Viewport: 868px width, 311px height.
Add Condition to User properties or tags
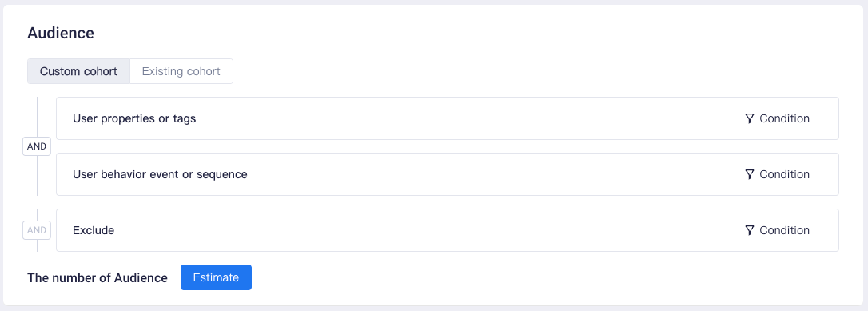pos(777,118)
